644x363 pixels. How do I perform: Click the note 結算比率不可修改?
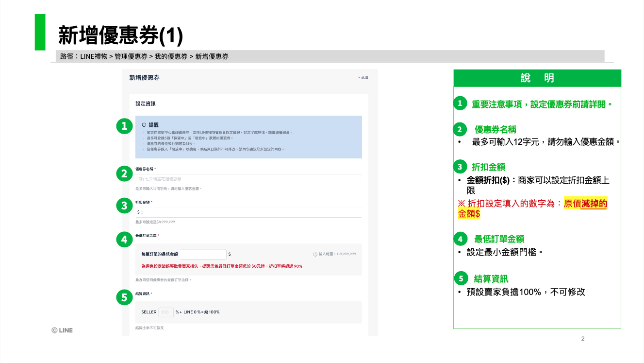(149, 328)
